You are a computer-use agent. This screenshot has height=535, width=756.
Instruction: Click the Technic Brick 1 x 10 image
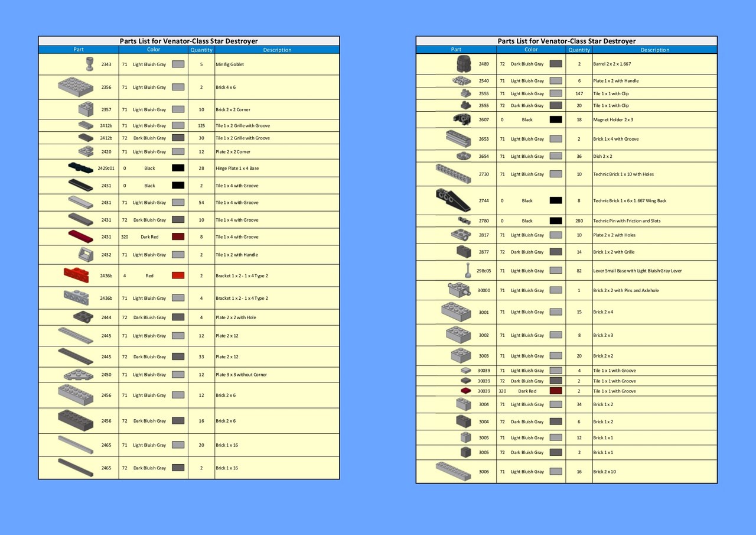[x=454, y=174]
